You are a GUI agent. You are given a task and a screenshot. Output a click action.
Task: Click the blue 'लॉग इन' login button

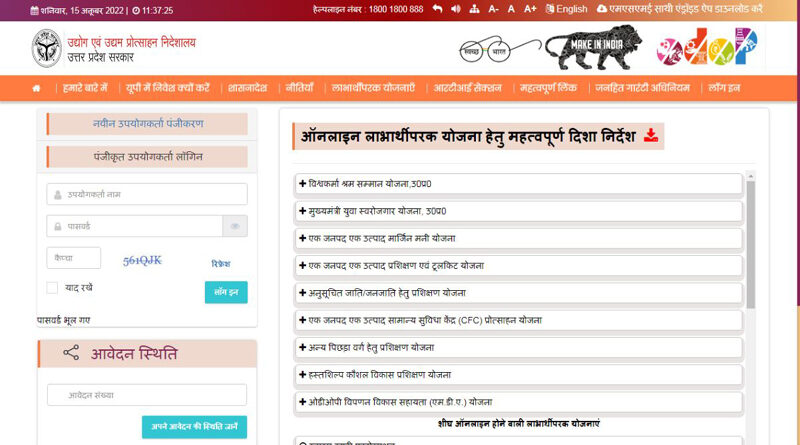click(226, 292)
